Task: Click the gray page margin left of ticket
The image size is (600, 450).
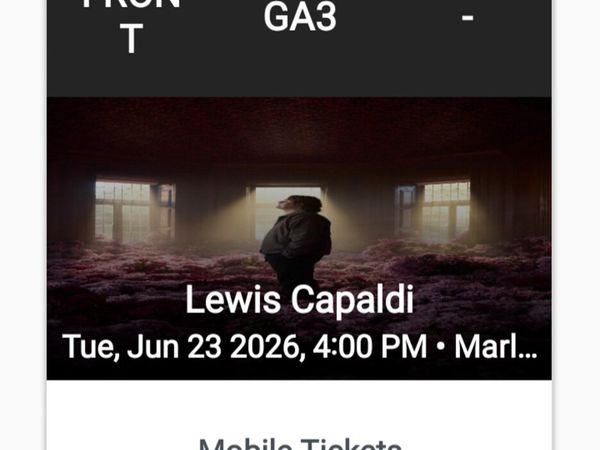Action: 21,225
